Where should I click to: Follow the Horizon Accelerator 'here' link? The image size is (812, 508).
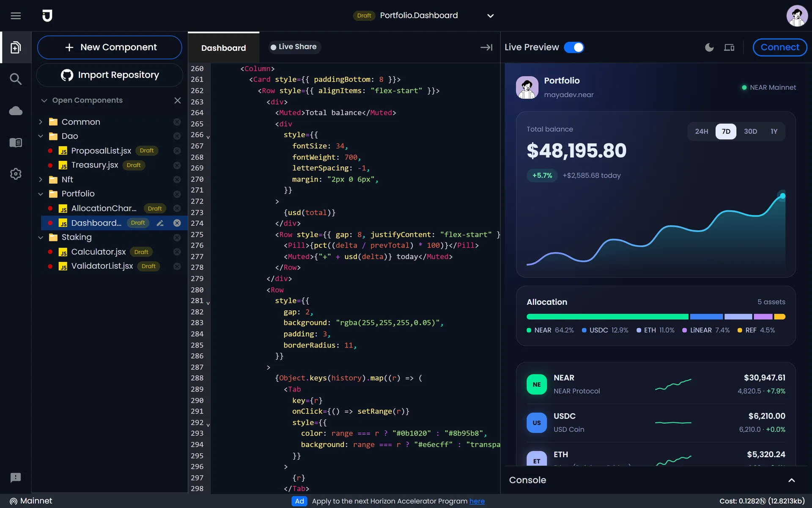tap(477, 501)
